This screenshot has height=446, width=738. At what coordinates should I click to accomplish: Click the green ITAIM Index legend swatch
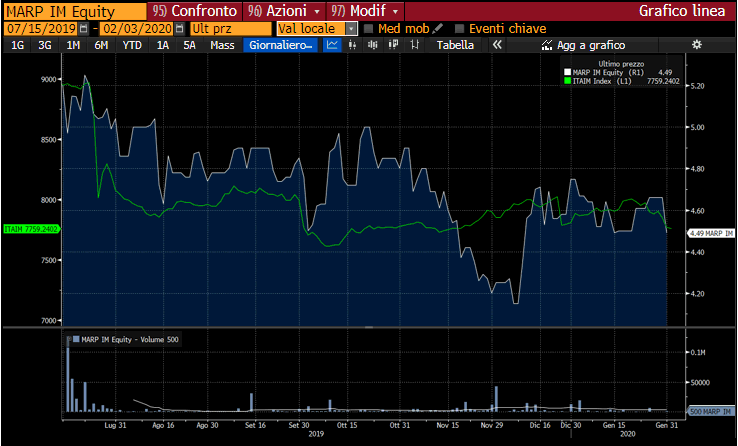567,81
